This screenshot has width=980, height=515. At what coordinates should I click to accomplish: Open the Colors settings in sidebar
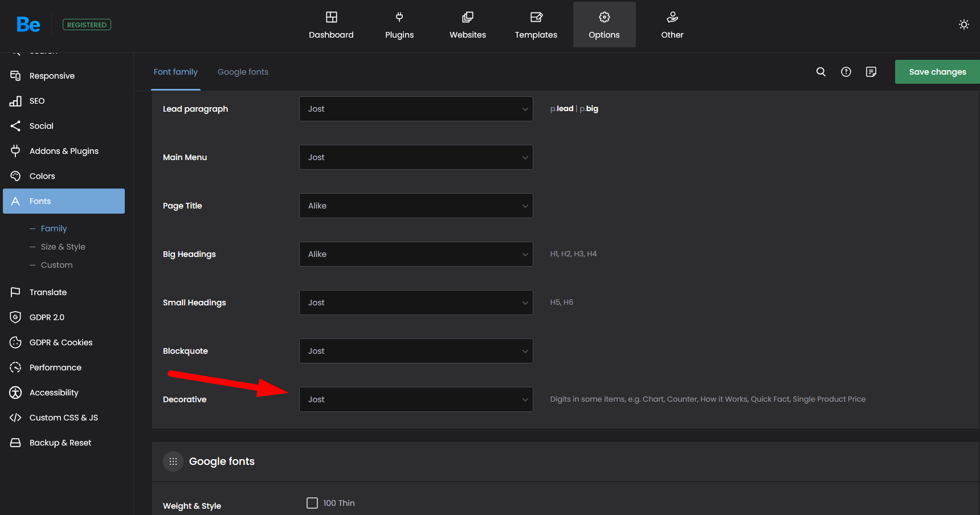(42, 176)
